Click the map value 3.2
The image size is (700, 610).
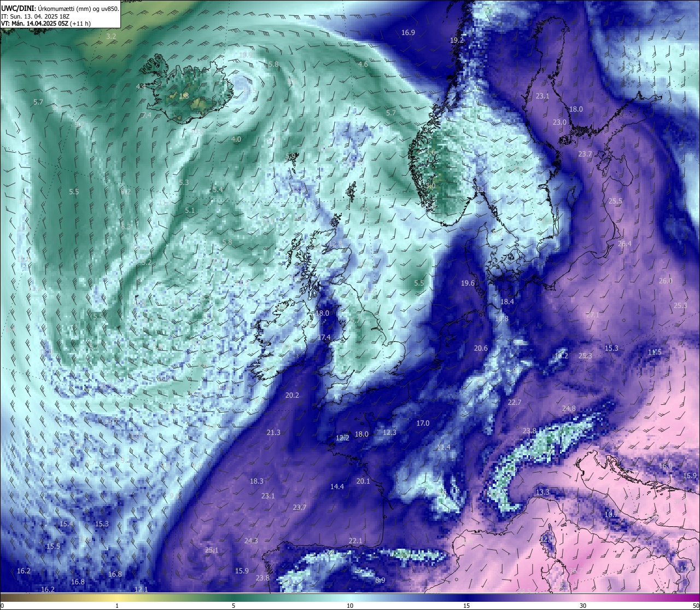[111, 37]
